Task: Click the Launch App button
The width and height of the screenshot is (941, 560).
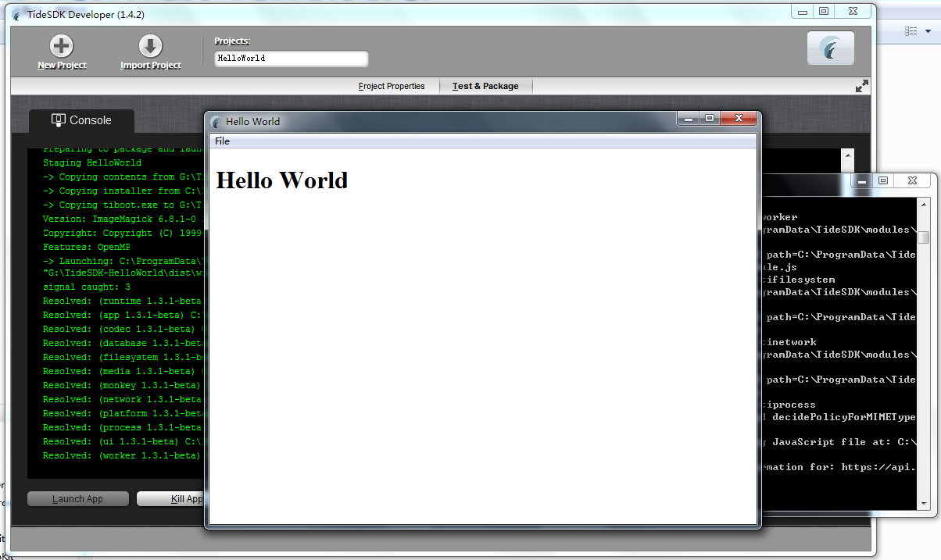Action: point(78,498)
